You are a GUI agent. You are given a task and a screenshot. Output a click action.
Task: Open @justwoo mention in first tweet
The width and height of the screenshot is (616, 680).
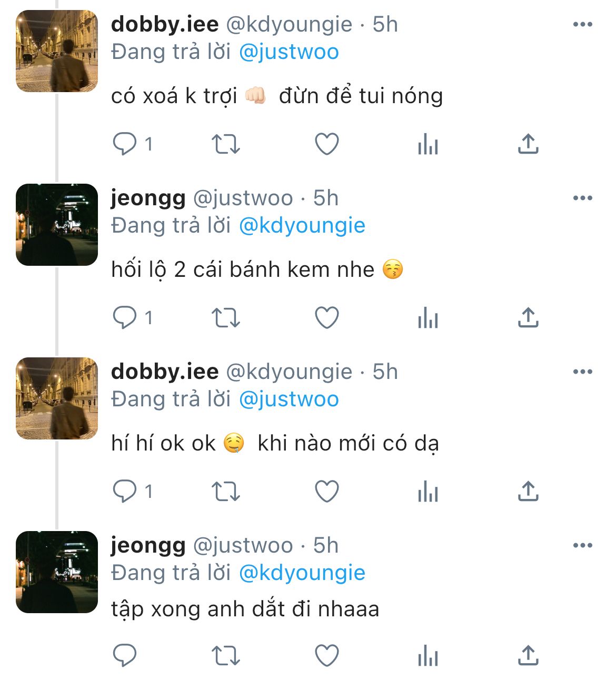pyautogui.click(x=289, y=52)
